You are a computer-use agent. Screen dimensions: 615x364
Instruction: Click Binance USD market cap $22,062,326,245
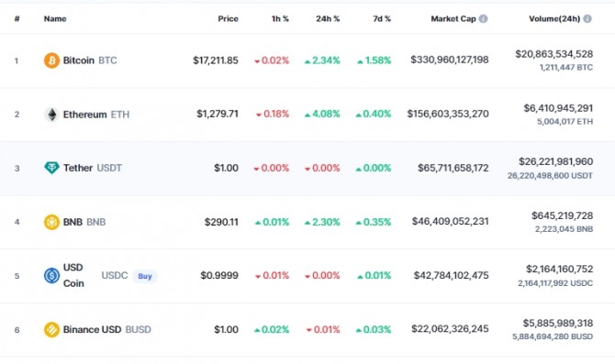[x=450, y=329]
